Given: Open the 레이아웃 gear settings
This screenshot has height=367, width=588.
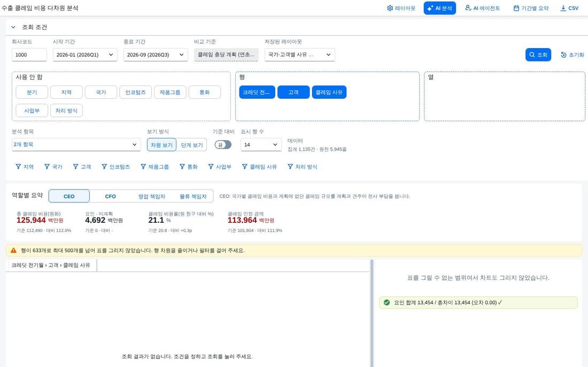Looking at the screenshot, I should click(x=401, y=8).
